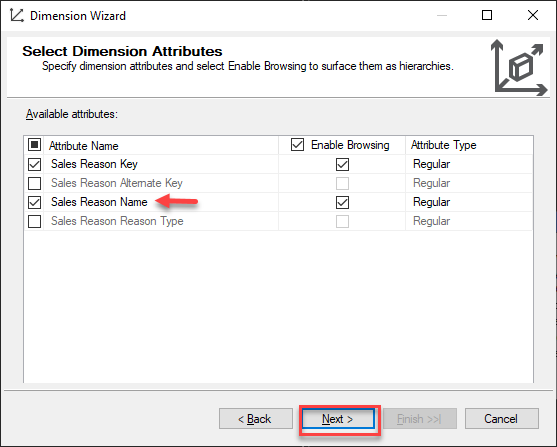Screen dimensions: 557x447
Task: Close the Dimension Wizard window
Action: (x=533, y=15)
